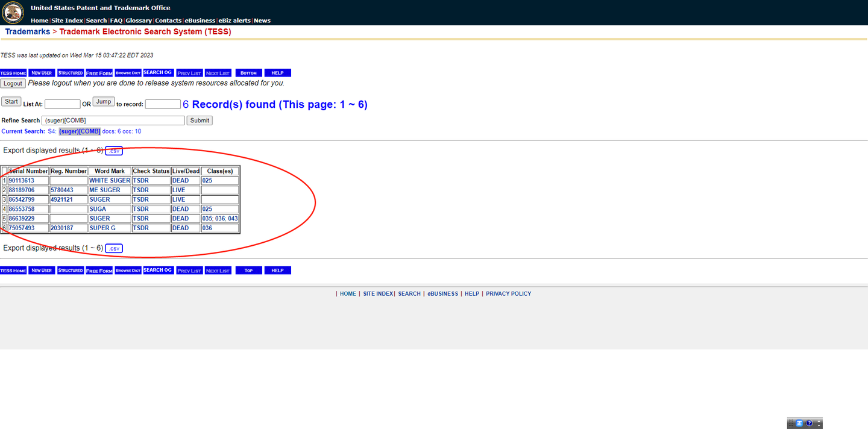Click the language bar help question mark
Viewport: 868px width, 438px height.
click(809, 424)
